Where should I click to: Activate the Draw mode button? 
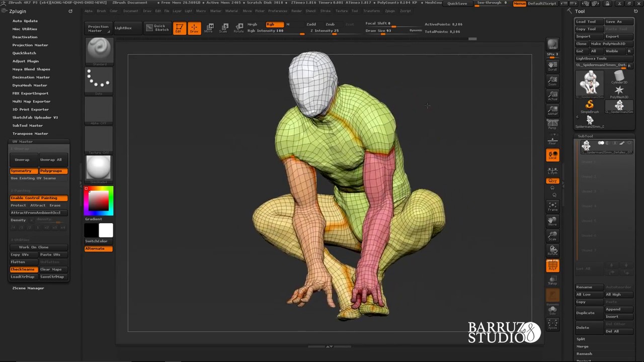click(x=194, y=28)
